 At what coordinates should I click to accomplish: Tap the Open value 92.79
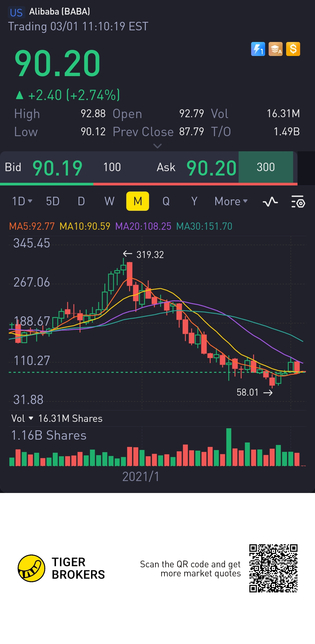point(192,113)
